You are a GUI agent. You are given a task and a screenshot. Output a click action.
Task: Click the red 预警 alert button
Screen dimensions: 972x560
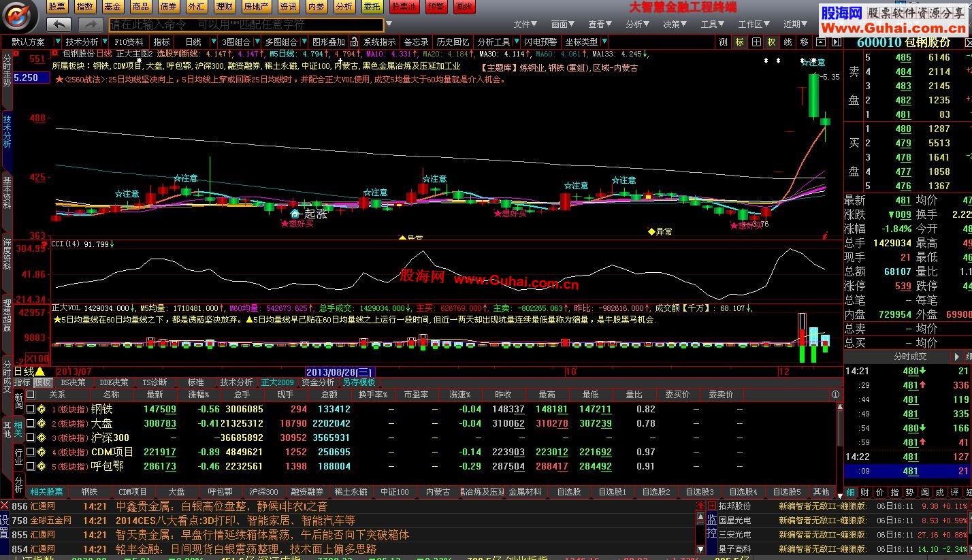point(436,7)
